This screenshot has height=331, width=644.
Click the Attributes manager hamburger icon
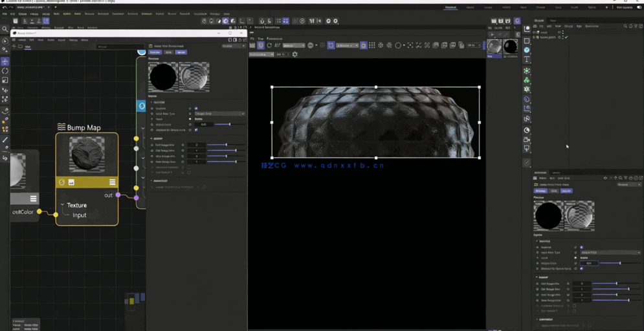(x=535, y=178)
